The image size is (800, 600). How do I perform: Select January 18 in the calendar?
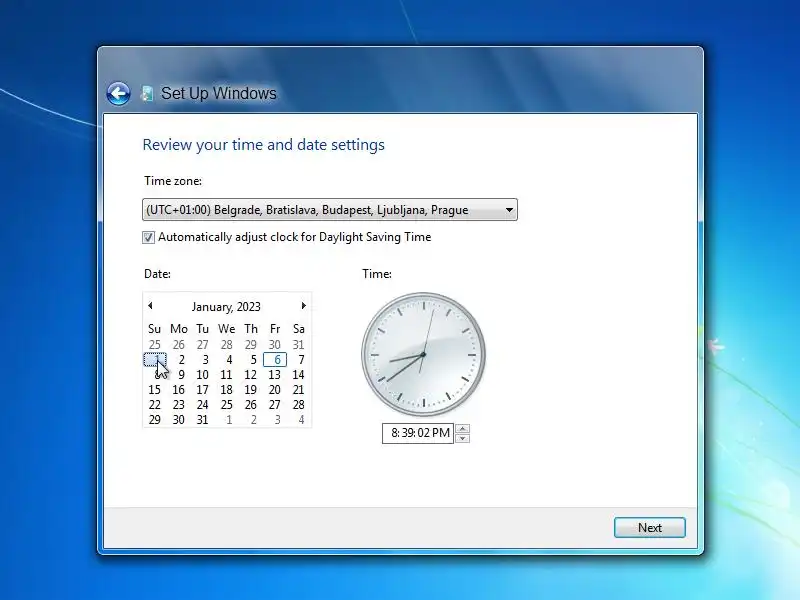(x=227, y=390)
